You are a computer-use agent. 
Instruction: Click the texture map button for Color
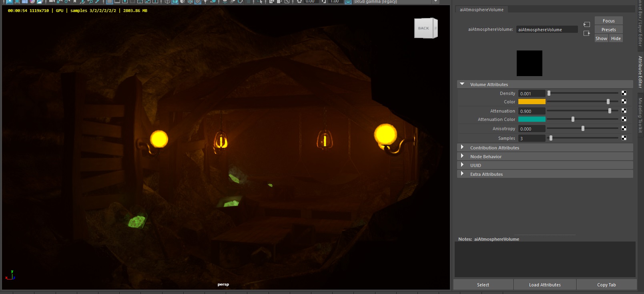coord(624,102)
